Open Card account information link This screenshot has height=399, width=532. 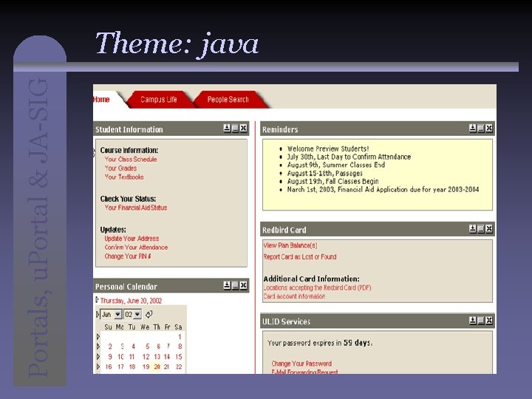tap(294, 296)
